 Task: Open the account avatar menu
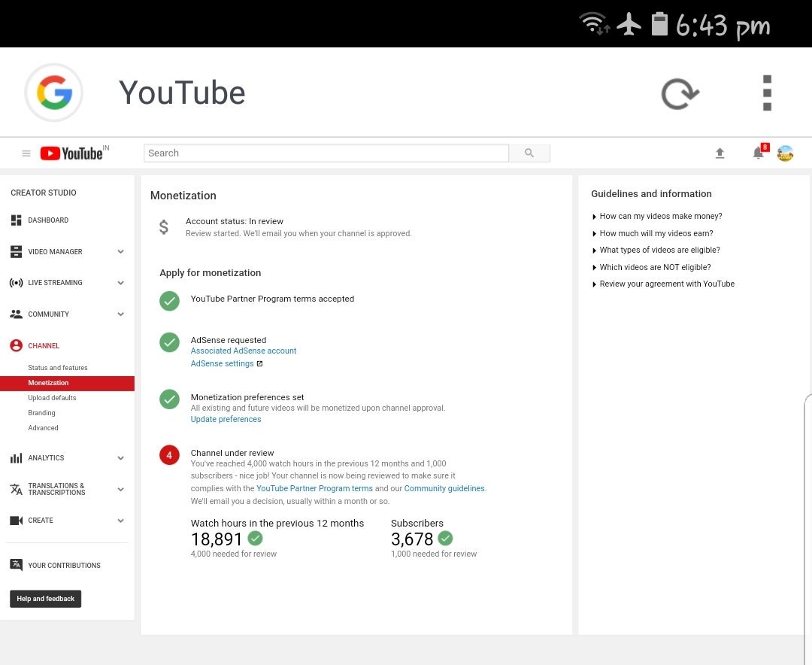tap(785, 153)
